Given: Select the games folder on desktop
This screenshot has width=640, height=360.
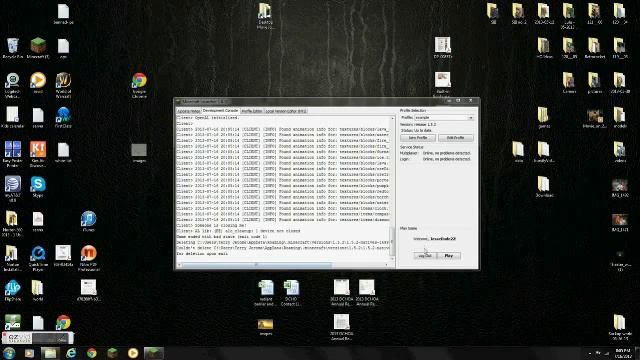Looking at the screenshot, I should 544,118.
